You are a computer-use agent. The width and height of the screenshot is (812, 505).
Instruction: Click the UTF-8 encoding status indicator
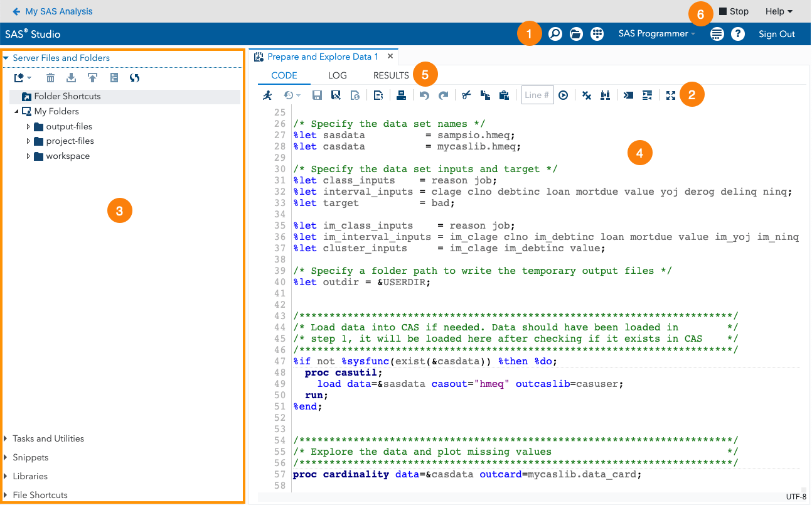click(x=796, y=497)
